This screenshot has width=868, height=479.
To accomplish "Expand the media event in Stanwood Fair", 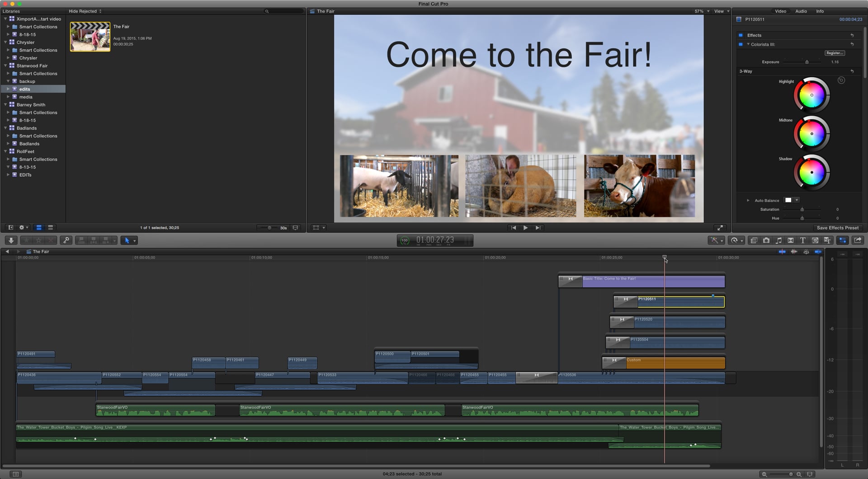I will tap(8, 97).
